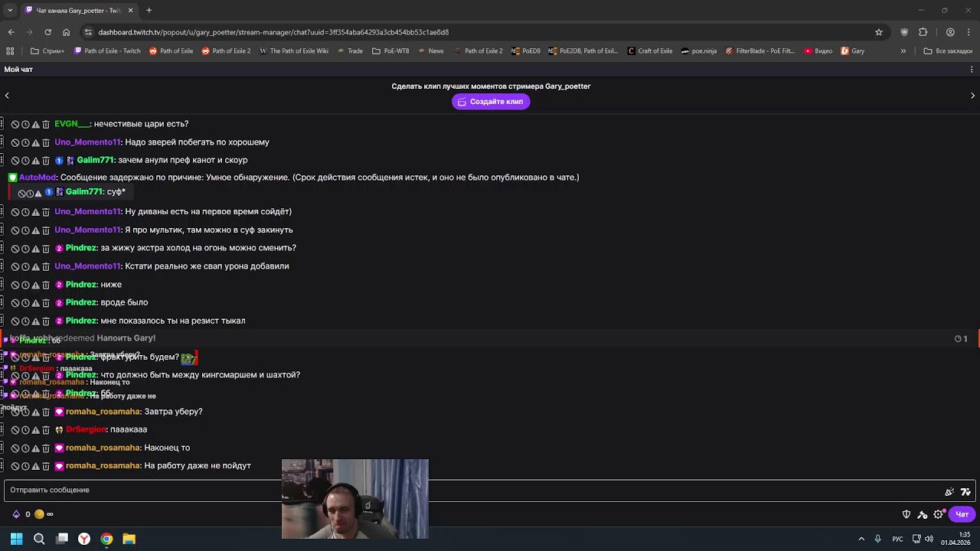Focus the Отправить сообщение input field
The height and width of the screenshot is (551, 980).
click(x=490, y=490)
